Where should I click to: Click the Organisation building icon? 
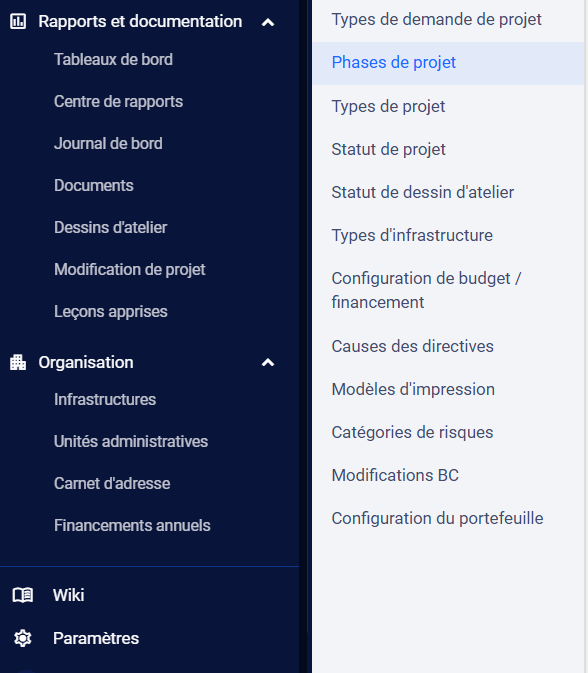click(18, 362)
